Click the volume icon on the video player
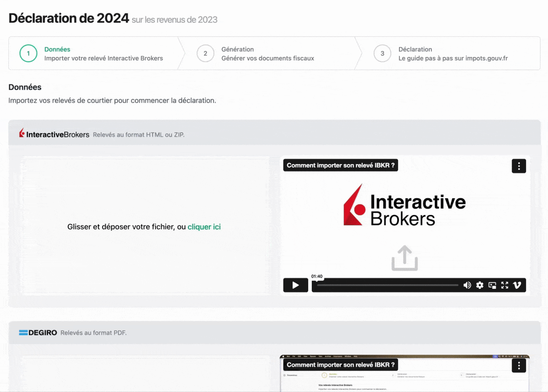Image resolution: width=548 pixels, height=392 pixels. click(467, 285)
